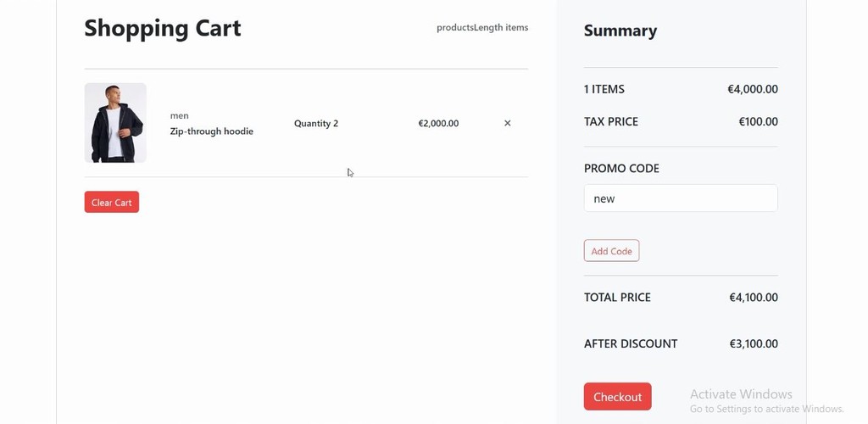Select the Quantity 2 text
Screen dimensions: 868x424
[x=316, y=123]
